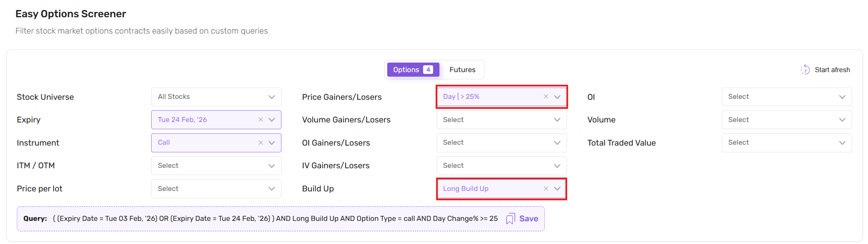The width and height of the screenshot is (868, 244).
Task: Clear the Expiry date selection
Action: [261, 120]
